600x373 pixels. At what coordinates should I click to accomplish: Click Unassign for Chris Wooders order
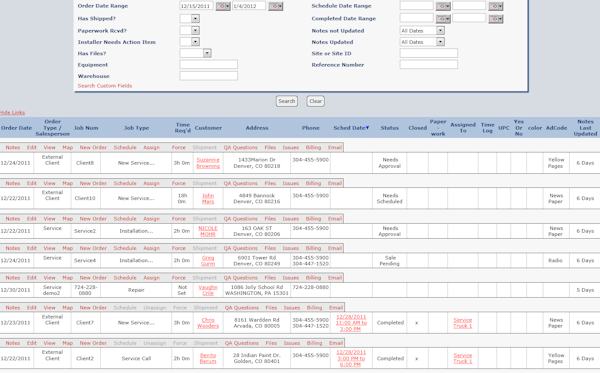coord(155,308)
